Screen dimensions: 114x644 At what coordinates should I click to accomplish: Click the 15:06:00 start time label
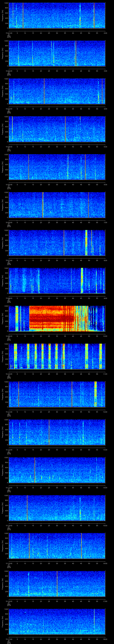point(9,223)
